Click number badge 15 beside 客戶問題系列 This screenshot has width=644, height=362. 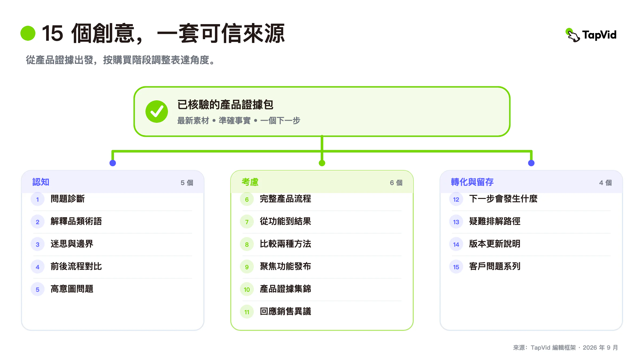[456, 267]
